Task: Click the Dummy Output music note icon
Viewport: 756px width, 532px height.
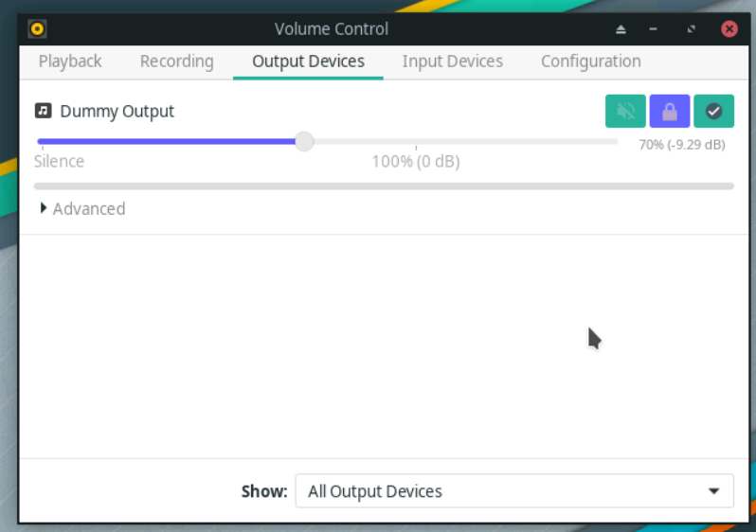Action: click(x=43, y=111)
